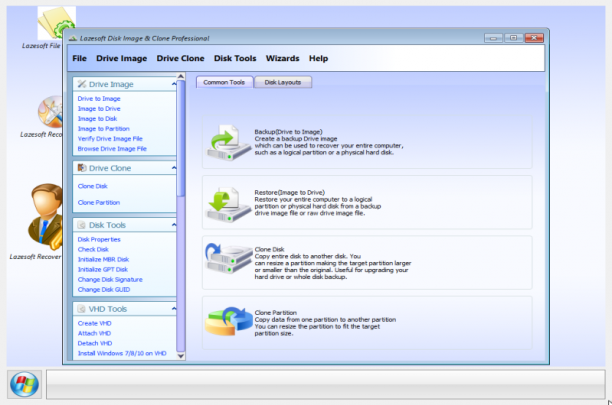Click Install Windows 7/8/10 on VHD link
The width and height of the screenshot is (612, 405).
(x=122, y=353)
